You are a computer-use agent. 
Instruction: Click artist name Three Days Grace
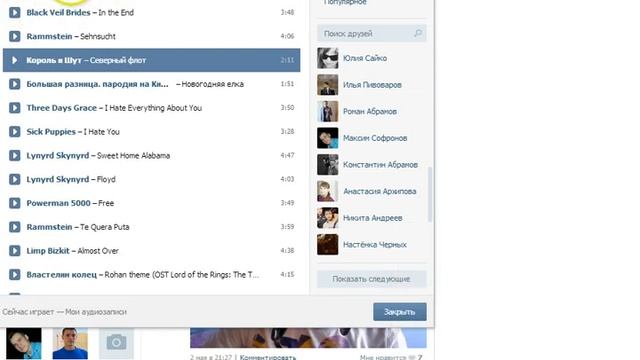[62, 108]
